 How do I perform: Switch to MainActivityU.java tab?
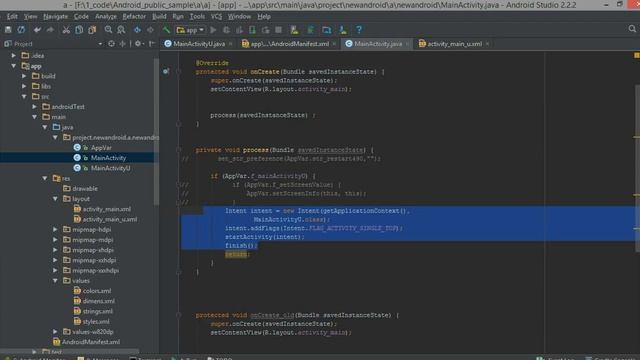(198, 44)
